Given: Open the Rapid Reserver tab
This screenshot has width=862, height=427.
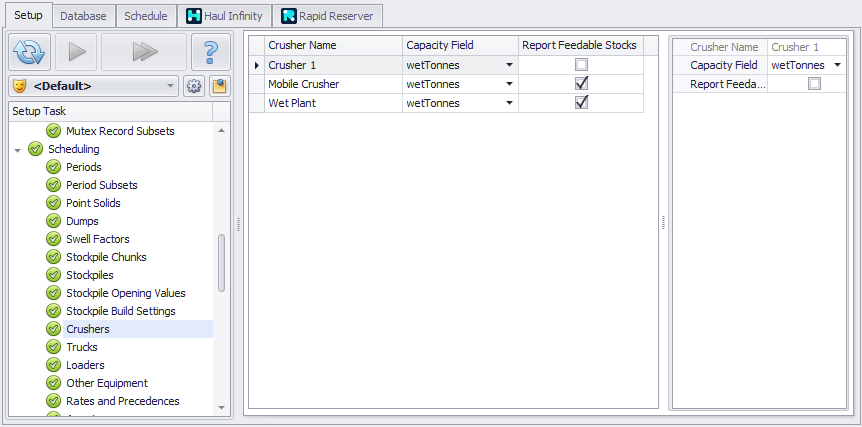Looking at the screenshot, I should point(327,16).
